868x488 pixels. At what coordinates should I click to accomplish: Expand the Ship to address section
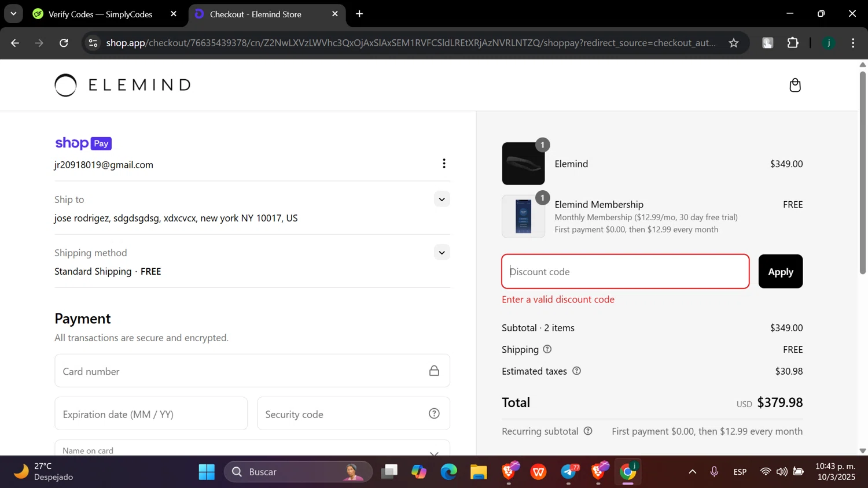442,199
